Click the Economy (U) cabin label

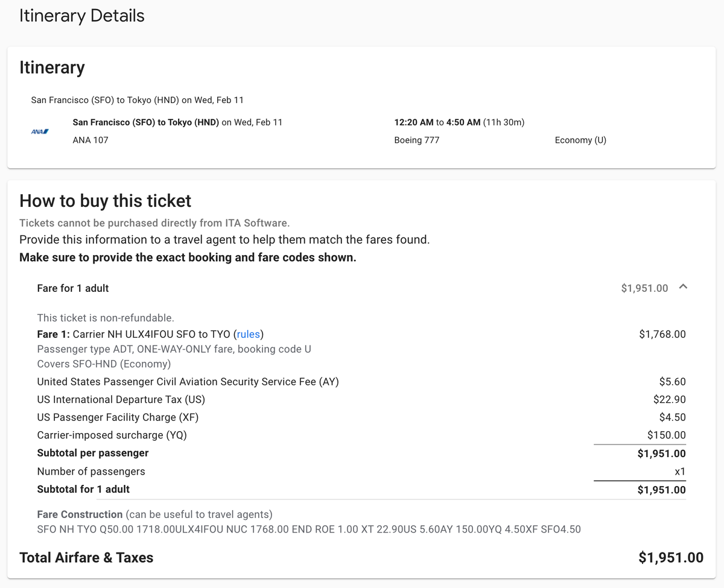(x=580, y=140)
